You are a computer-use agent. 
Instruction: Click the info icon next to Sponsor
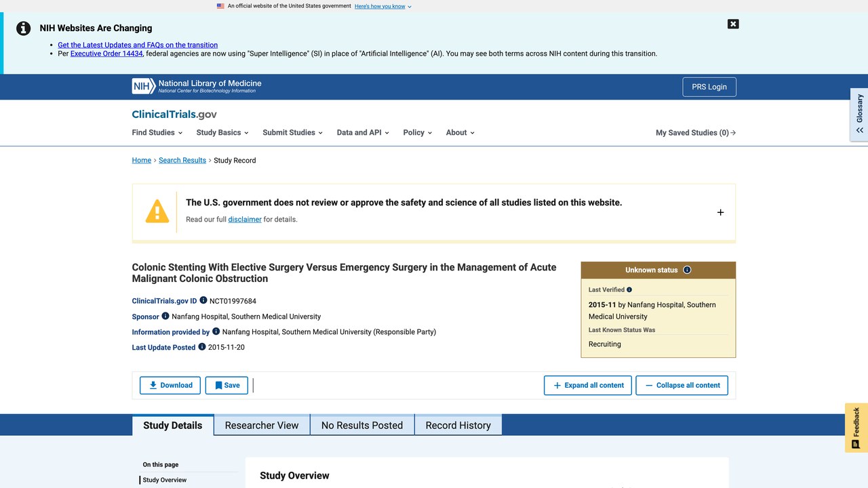coord(165,316)
